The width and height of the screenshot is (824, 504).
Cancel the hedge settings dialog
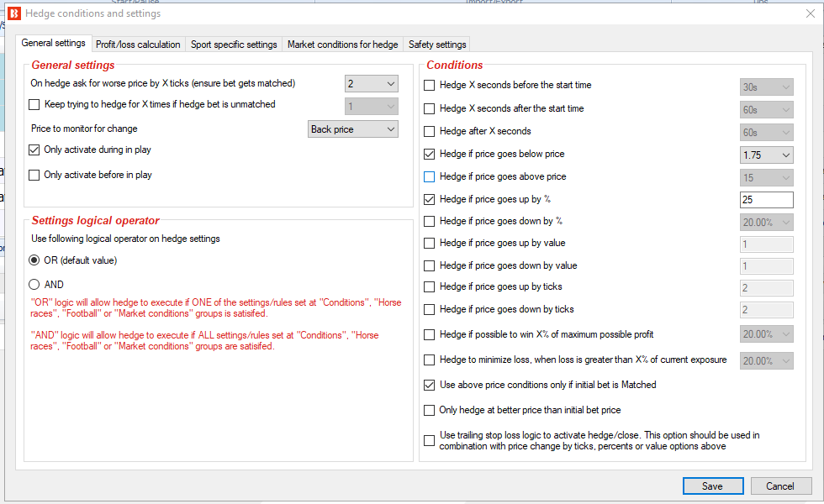coord(780,486)
